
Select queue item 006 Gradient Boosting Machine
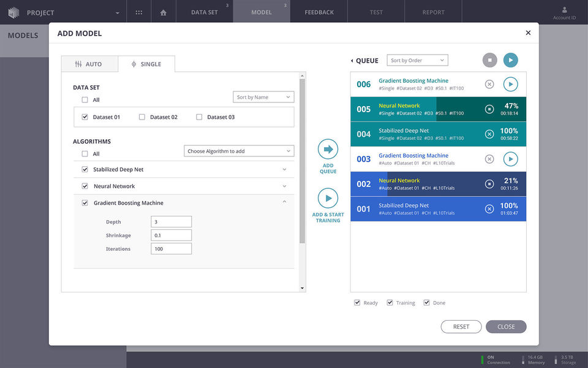point(438,84)
